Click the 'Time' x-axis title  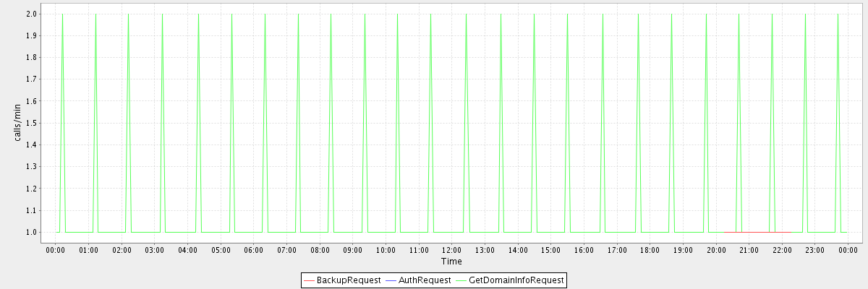coord(451,262)
